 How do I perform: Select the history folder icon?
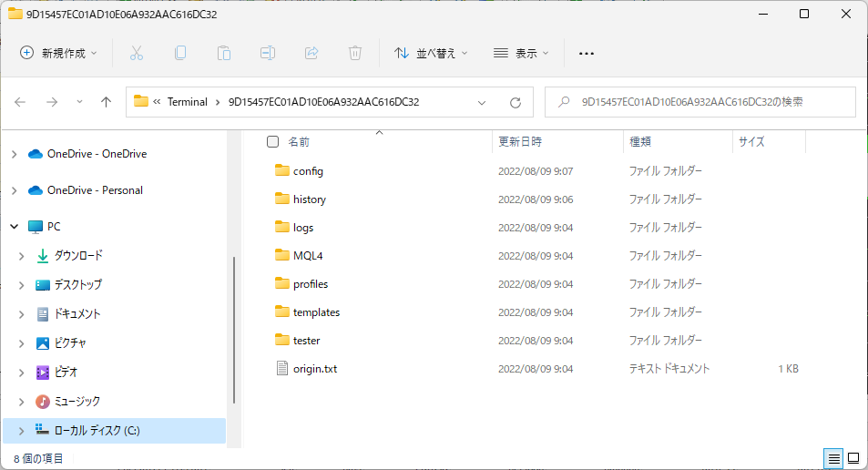click(282, 199)
